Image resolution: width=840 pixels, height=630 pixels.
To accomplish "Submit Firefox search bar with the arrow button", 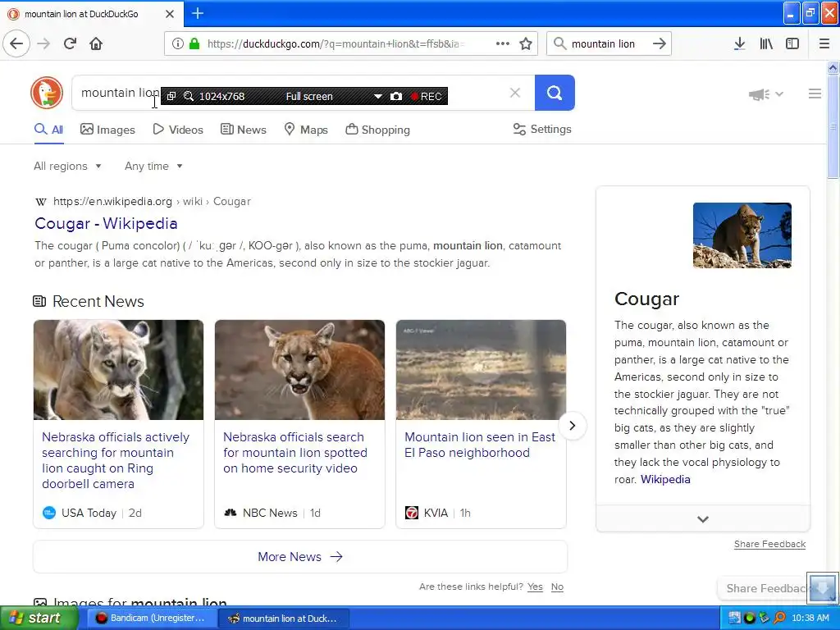I will point(659,44).
